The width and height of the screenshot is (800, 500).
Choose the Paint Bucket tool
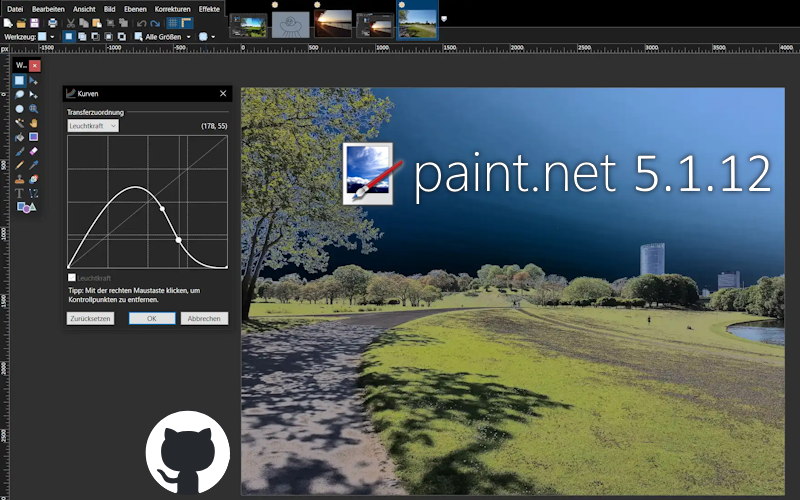coord(19,136)
